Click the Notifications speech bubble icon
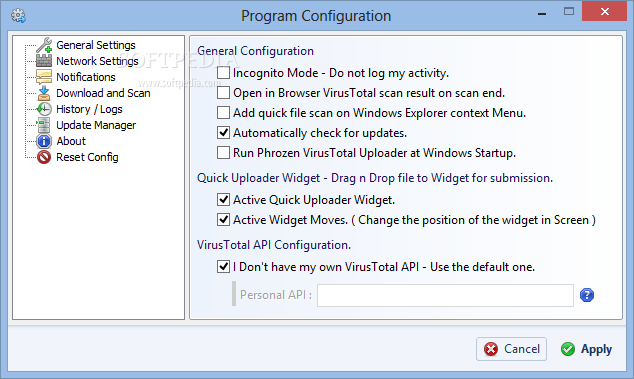634x379 pixels. pos(44,77)
